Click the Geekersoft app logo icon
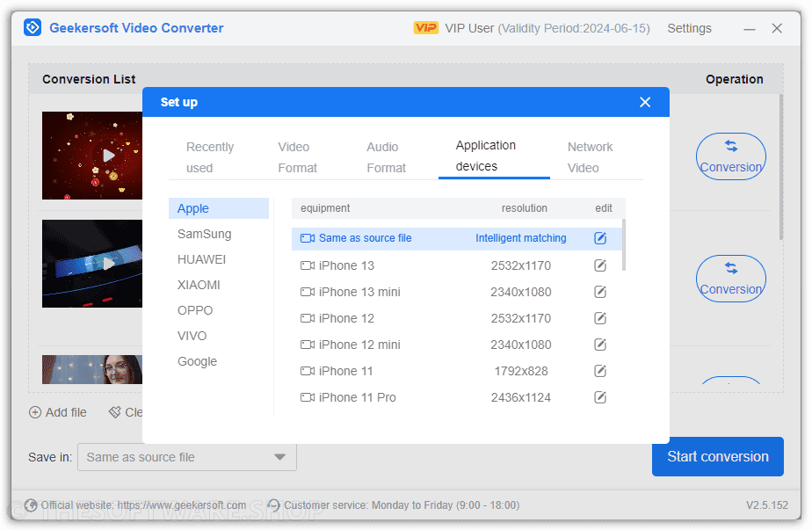Viewport: 812px width, 530px height. pyautogui.click(x=33, y=27)
